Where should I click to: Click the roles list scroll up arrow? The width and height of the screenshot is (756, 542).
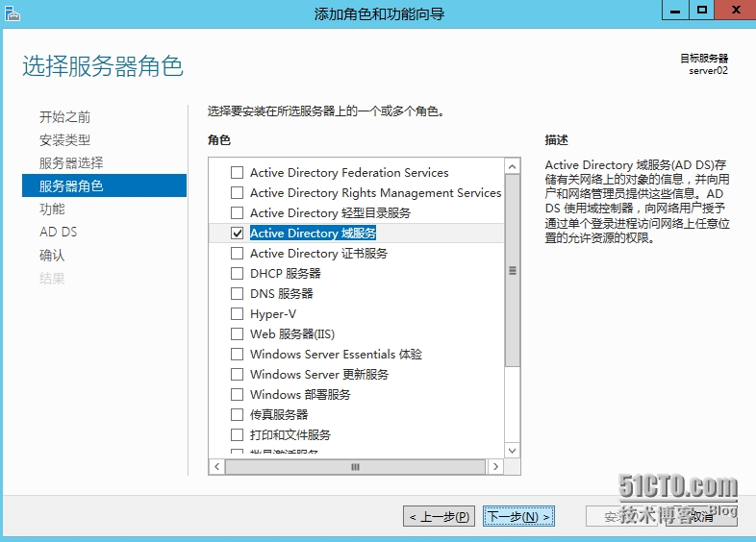tap(512, 166)
